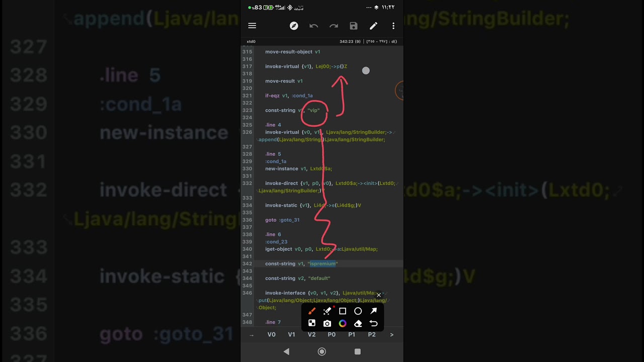Click the invoke-static instruction on line 334
This screenshot has width=644, height=362.
coord(313,206)
